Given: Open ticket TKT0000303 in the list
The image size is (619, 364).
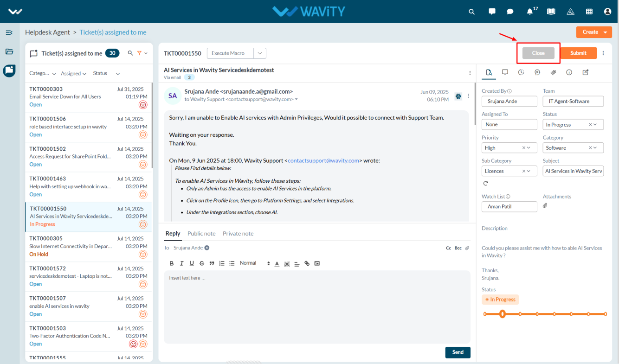Looking at the screenshot, I should coord(88,97).
